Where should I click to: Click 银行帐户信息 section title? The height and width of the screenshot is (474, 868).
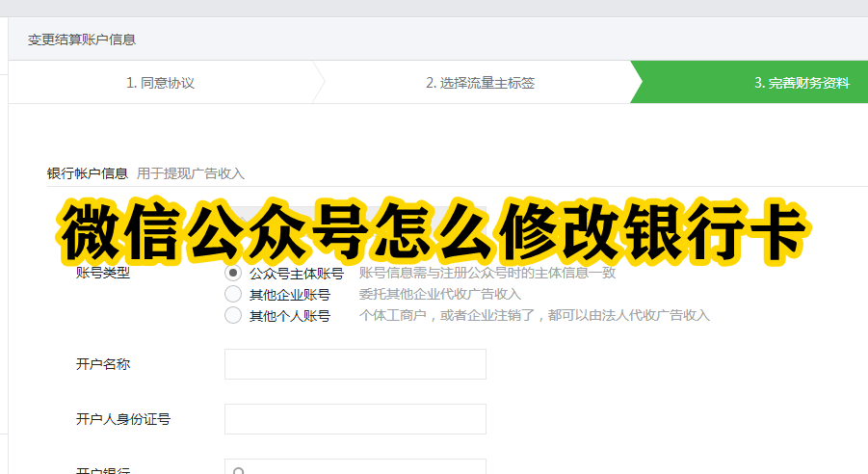88,173
